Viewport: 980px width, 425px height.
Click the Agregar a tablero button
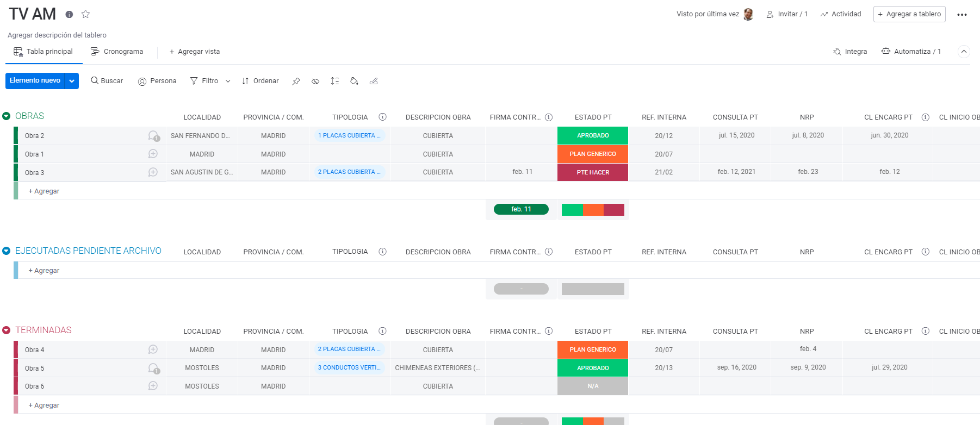909,14
